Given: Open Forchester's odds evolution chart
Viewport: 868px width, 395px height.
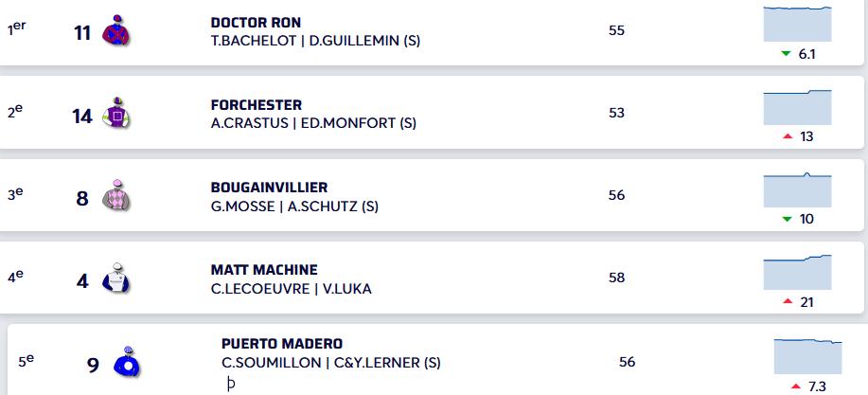Looking at the screenshot, I should click(797, 107).
